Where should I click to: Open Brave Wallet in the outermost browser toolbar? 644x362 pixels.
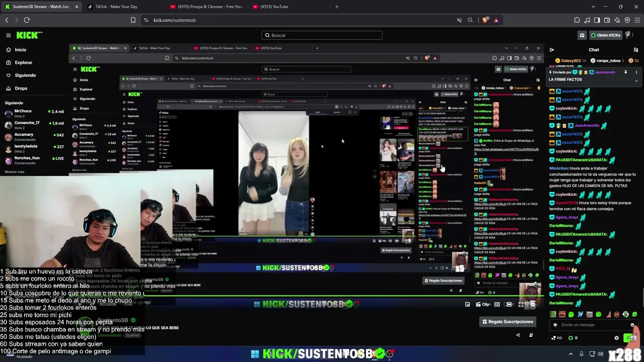[x=607, y=20]
